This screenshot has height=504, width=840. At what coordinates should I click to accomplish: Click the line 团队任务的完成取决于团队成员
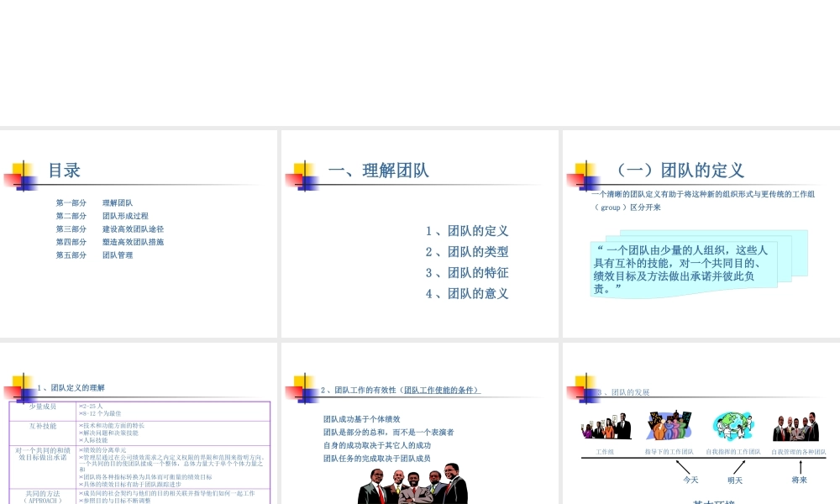377,459
